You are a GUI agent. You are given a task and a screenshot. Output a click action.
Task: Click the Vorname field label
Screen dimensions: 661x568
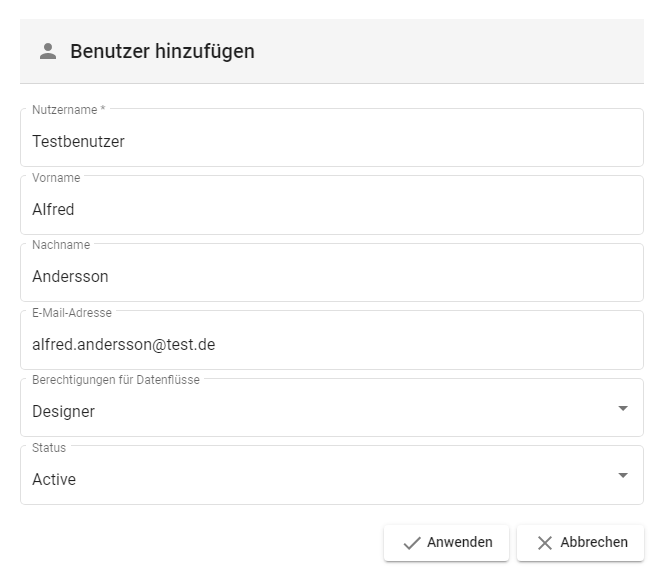(56, 177)
